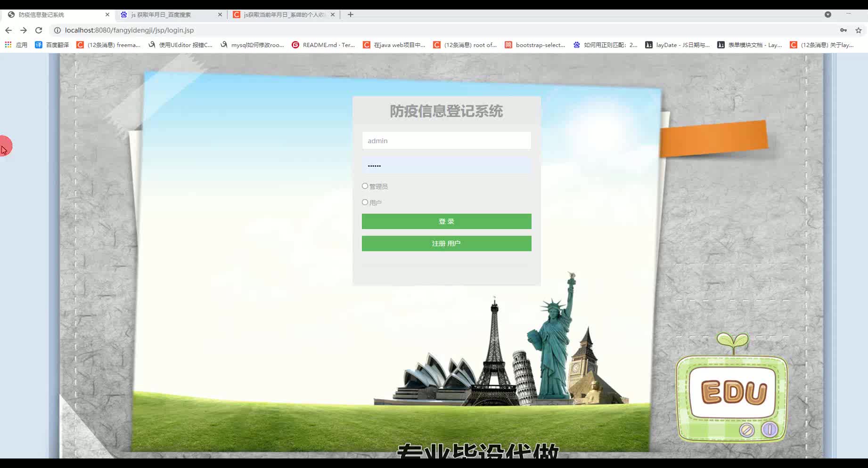Open the saved passwords key icon
The height and width of the screenshot is (468, 868).
tap(843, 30)
